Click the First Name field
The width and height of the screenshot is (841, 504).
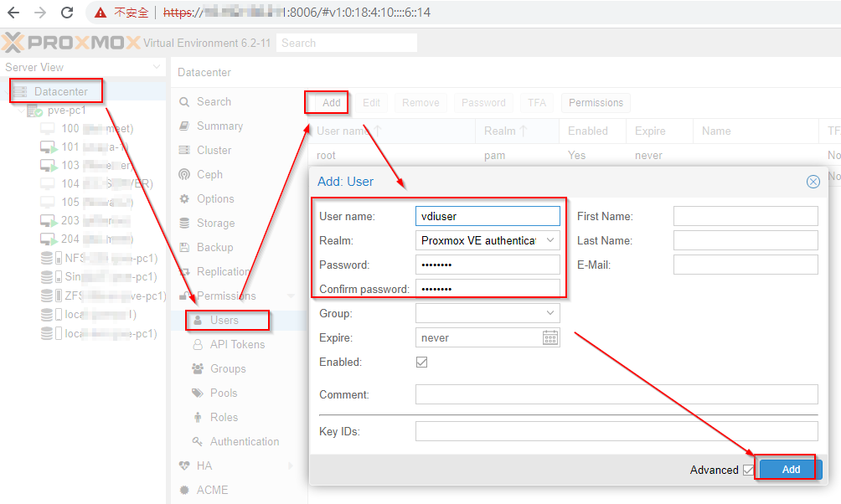[746, 216]
